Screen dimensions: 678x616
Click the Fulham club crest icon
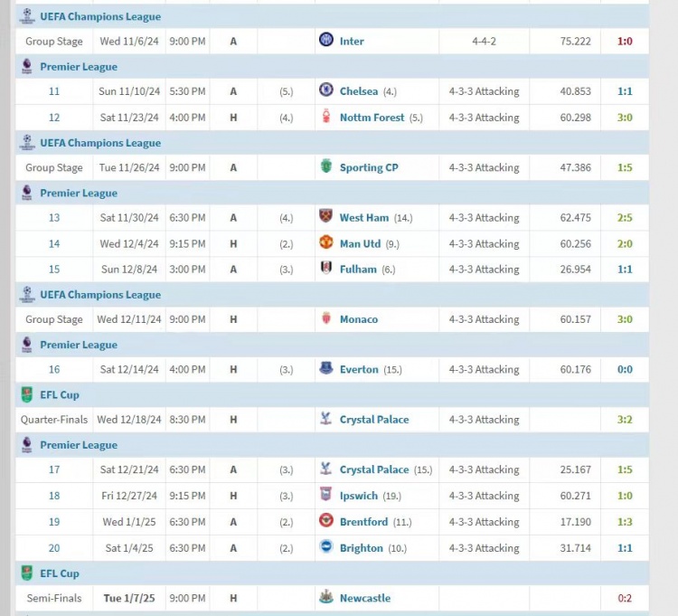point(326,268)
